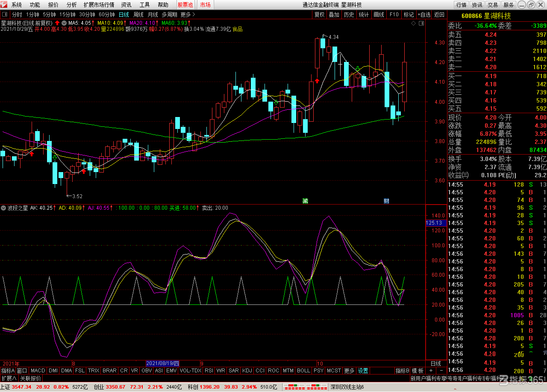Click the diamond icon above the price chart
Viewport: 547px width, 392px height.
[x=413, y=23]
